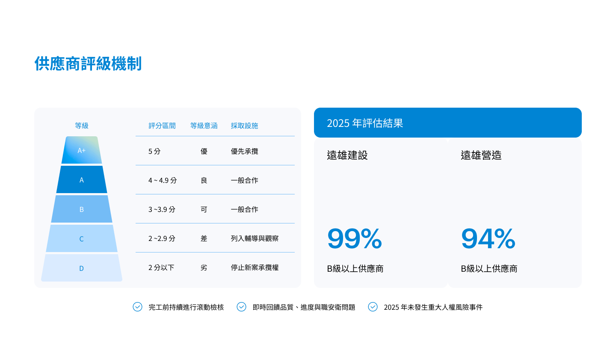This screenshot has height=364, width=616.
Task: Click the 94% figure
Action: point(488,238)
